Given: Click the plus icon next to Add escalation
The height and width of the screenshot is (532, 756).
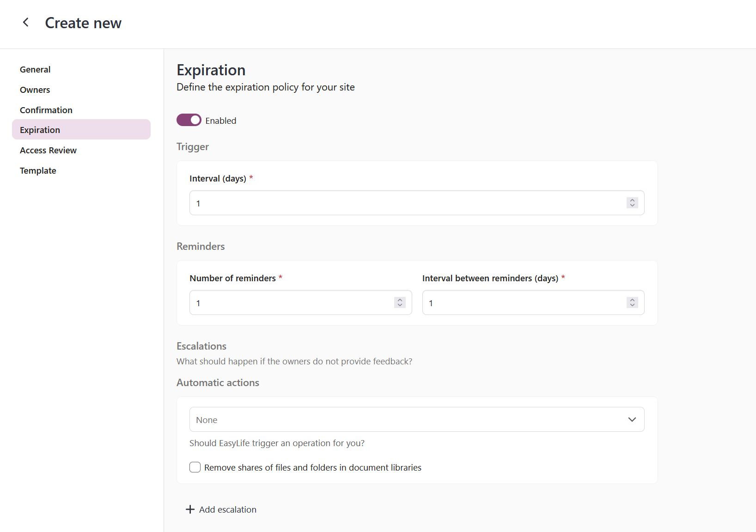Looking at the screenshot, I should [190, 509].
